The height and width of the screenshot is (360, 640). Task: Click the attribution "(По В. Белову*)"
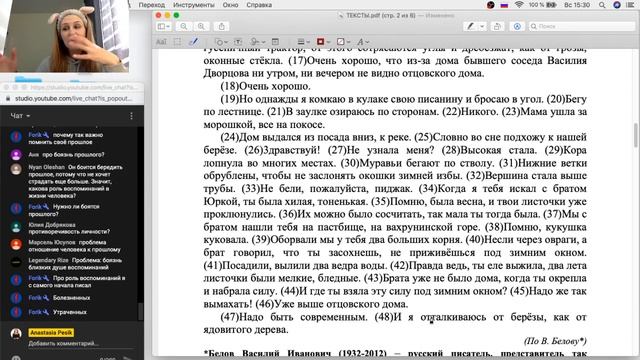coord(555,341)
